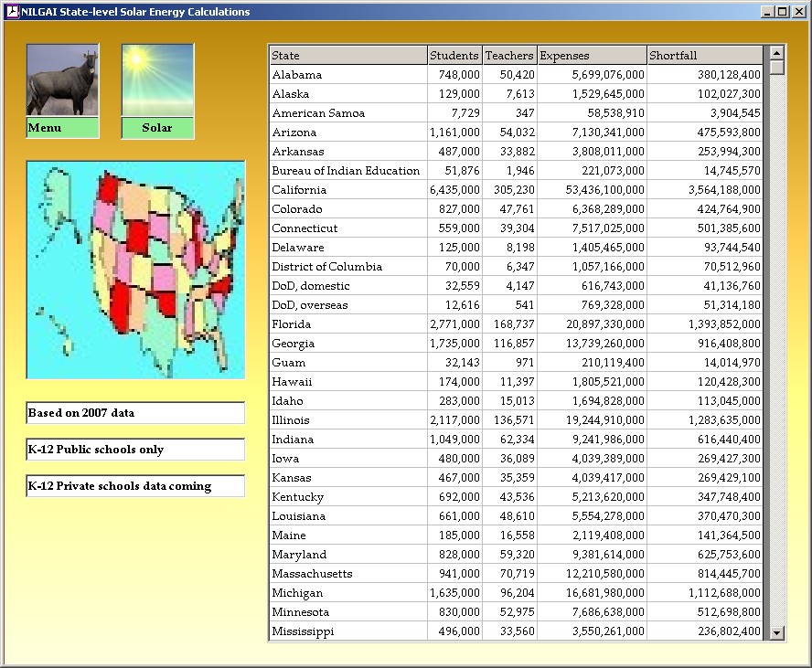This screenshot has height=668, width=812.
Task: Sort by the Students column header
Action: coord(454,56)
